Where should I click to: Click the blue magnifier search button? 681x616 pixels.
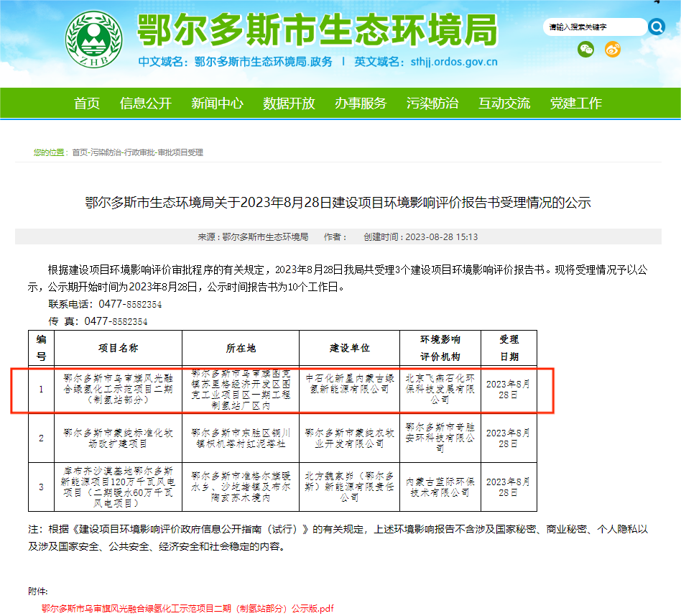[656, 27]
